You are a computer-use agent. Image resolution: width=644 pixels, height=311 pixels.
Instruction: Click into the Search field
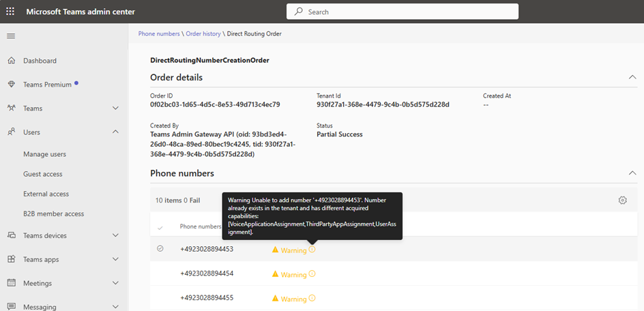click(402, 12)
